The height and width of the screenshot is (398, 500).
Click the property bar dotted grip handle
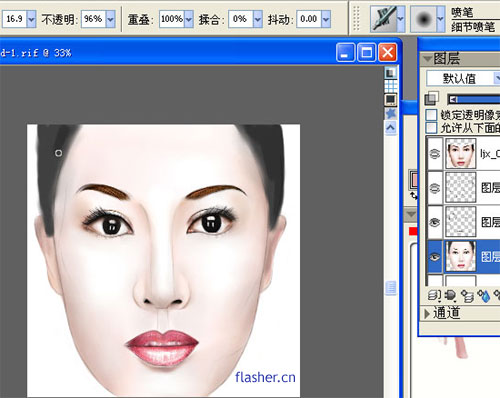pos(356,19)
